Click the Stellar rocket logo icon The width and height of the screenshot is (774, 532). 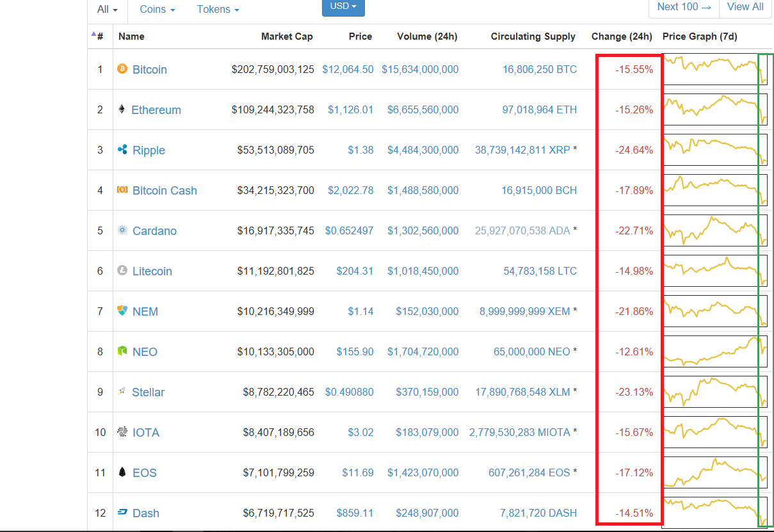tap(122, 391)
